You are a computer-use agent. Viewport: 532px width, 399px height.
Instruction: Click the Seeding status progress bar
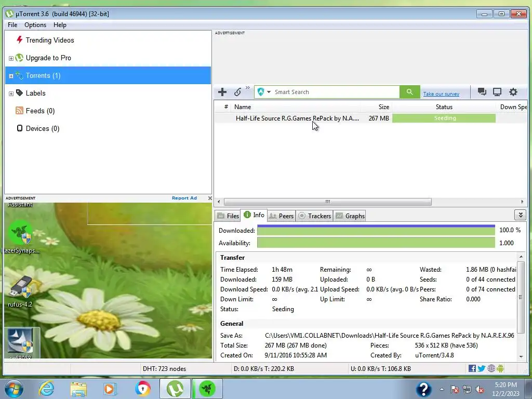point(444,118)
